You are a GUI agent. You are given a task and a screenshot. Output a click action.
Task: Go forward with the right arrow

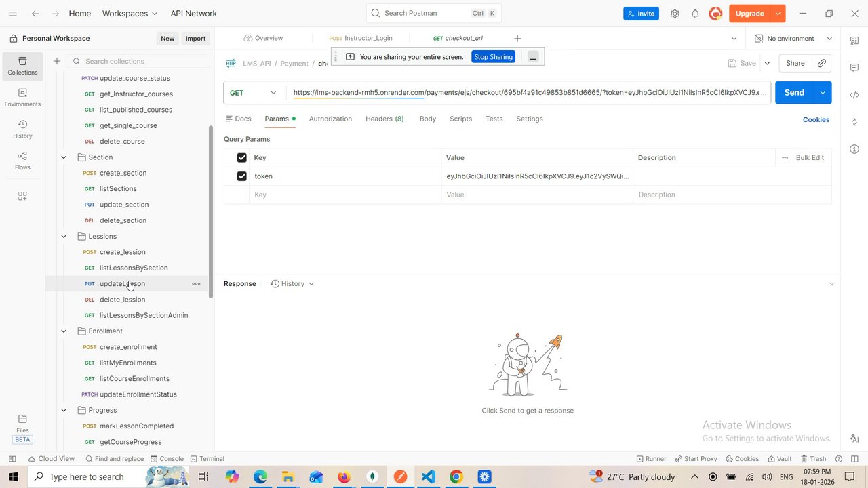click(x=56, y=14)
